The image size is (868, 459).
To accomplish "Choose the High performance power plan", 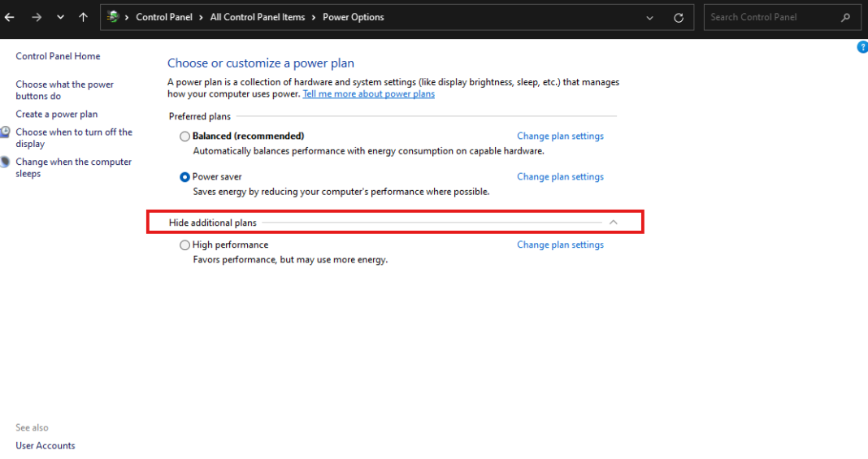I will 184,245.
